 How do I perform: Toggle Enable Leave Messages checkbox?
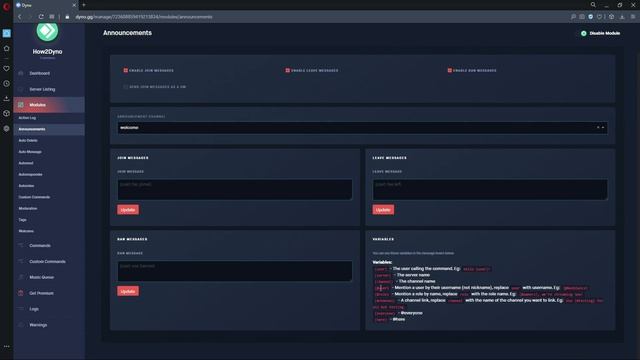click(x=287, y=70)
